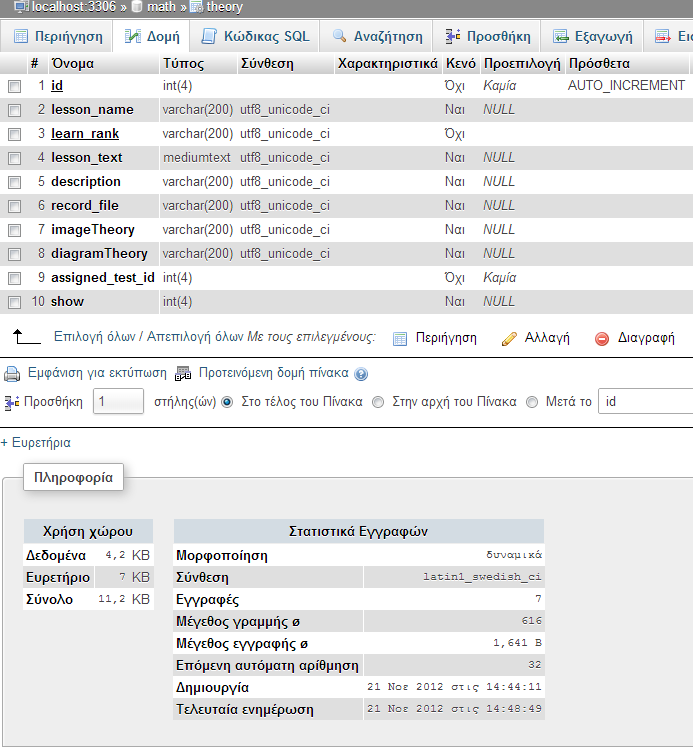Click the Αναζήτηση magnifier icon
This screenshot has width=693, height=748.
pyautogui.click(x=339, y=36)
